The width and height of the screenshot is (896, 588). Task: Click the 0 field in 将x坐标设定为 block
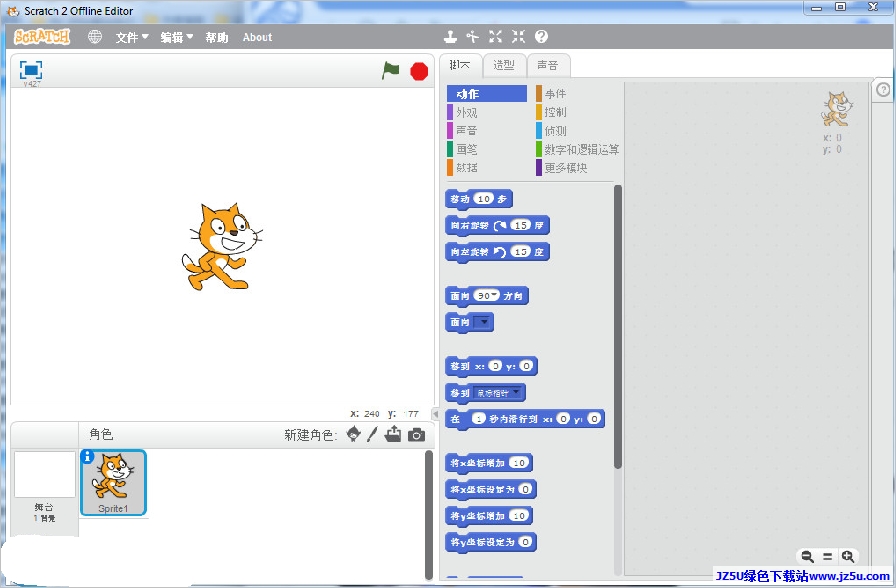point(525,489)
